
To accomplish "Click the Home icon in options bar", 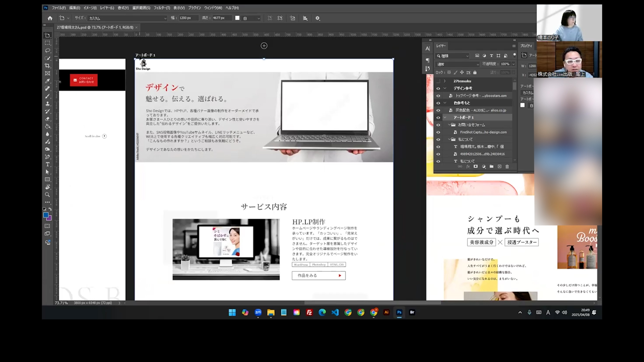I will coord(50,18).
